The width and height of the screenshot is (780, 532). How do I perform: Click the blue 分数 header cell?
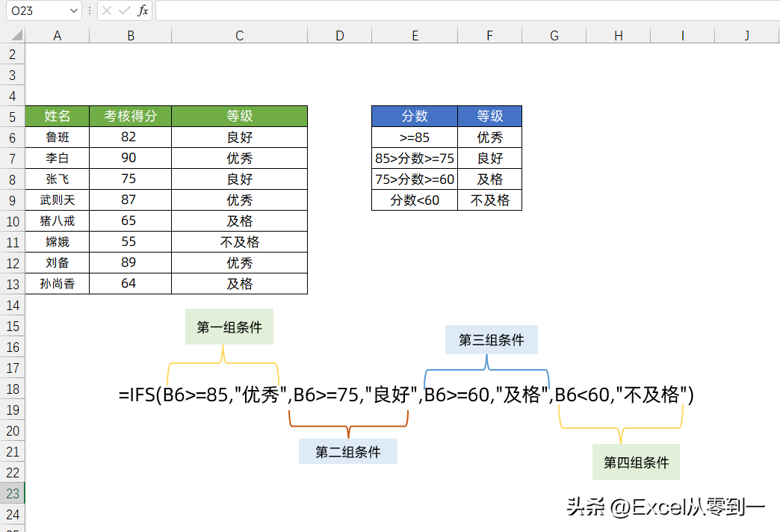coord(415,116)
